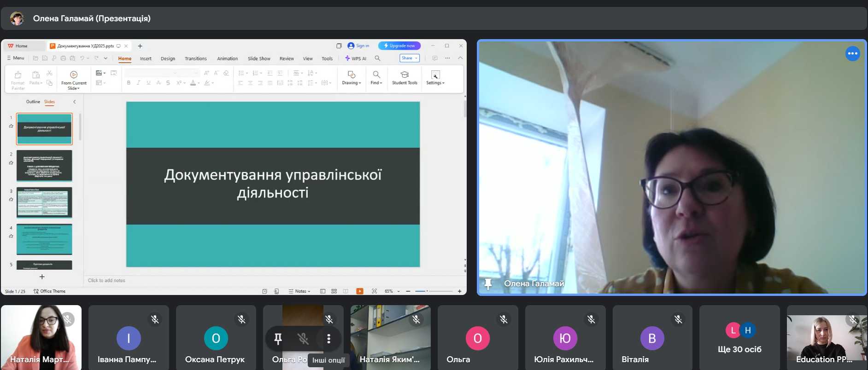Toggle bold formatting in the ribbon
Screen dimensions: 868x370
pyautogui.click(x=129, y=83)
